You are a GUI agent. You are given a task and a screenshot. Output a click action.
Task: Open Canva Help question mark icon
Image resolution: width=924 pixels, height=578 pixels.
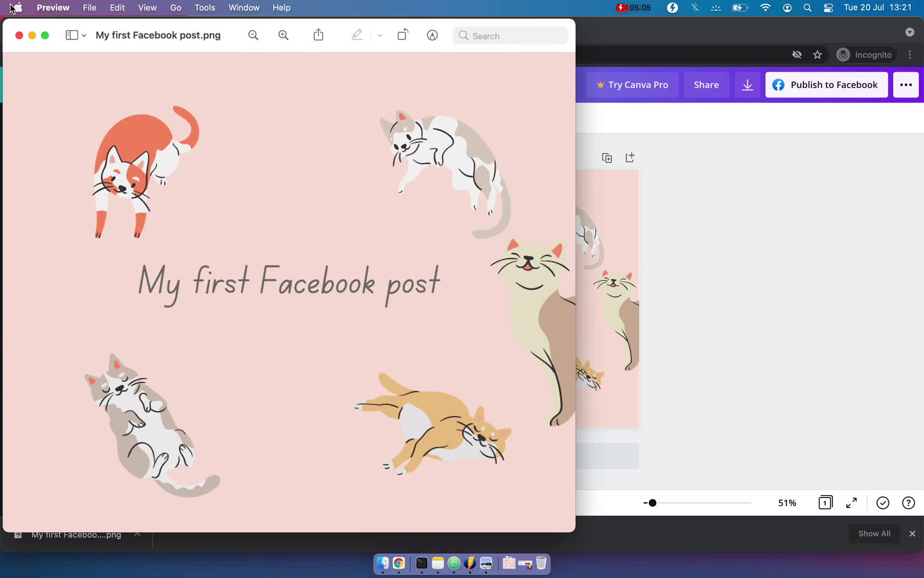(x=908, y=503)
